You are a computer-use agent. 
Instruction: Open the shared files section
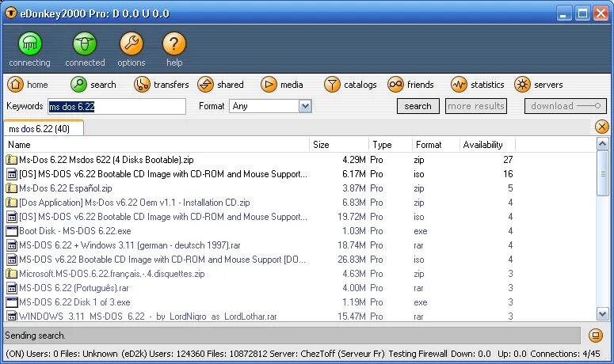pyautogui.click(x=220, y=85)
